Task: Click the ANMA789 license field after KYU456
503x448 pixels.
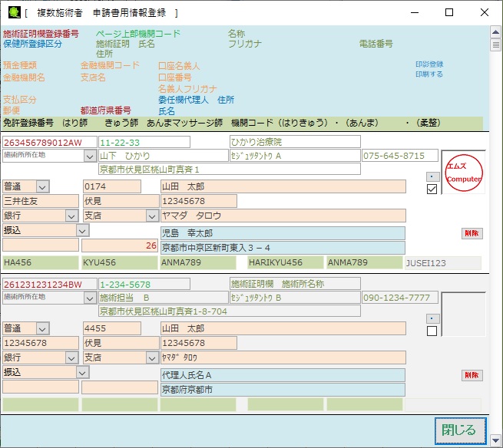Action: click(x=198, y=263)
